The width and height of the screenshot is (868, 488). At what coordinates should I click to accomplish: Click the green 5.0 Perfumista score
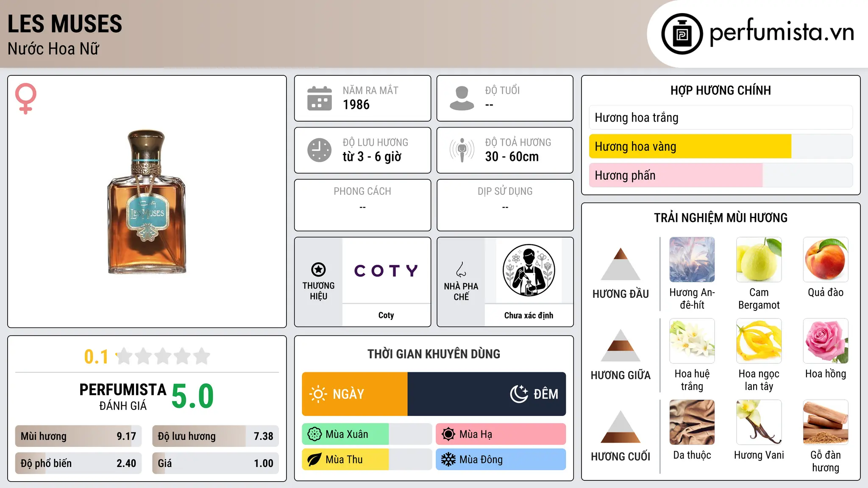[193, 396]
